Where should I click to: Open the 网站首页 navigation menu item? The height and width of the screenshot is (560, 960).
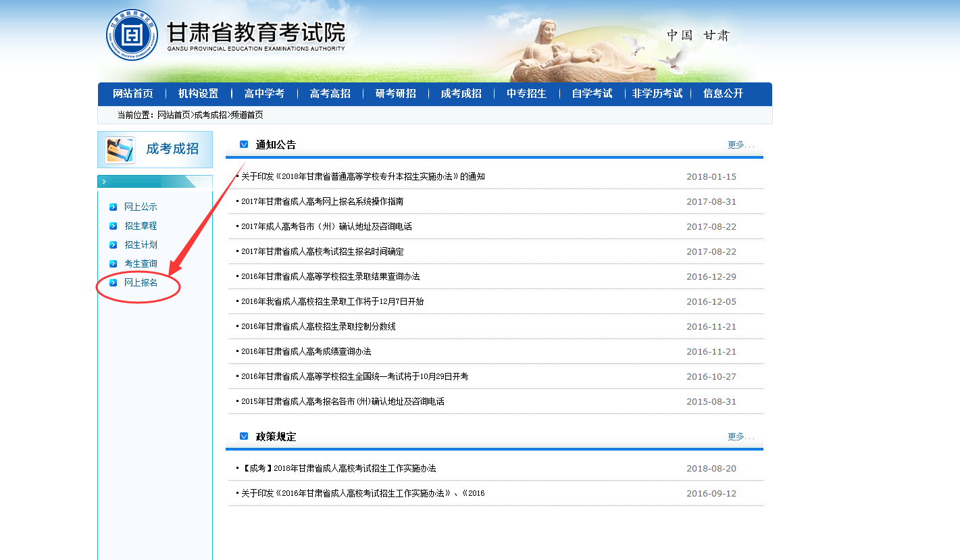(132, 94)
